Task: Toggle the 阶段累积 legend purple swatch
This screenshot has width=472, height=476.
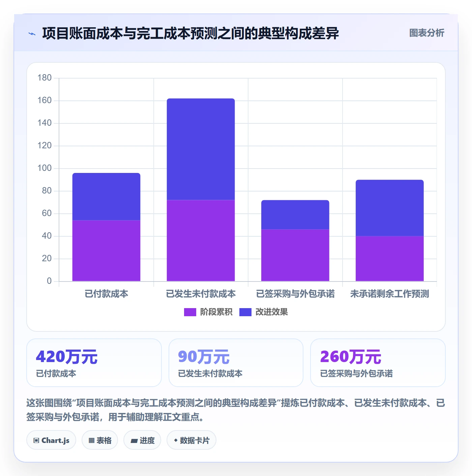Action: click(x=190, y=312)
